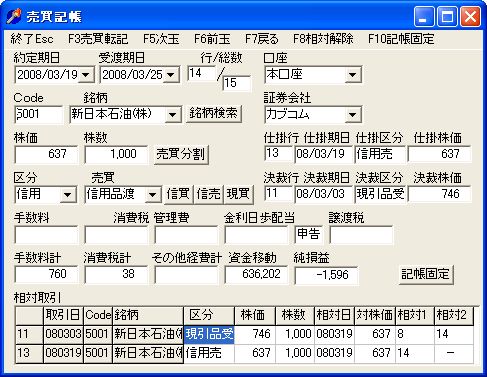The width and height of the screenshot is (487, 377).
Task: Choose F6前玉 from the menu bar
Action: coord(212,39)
